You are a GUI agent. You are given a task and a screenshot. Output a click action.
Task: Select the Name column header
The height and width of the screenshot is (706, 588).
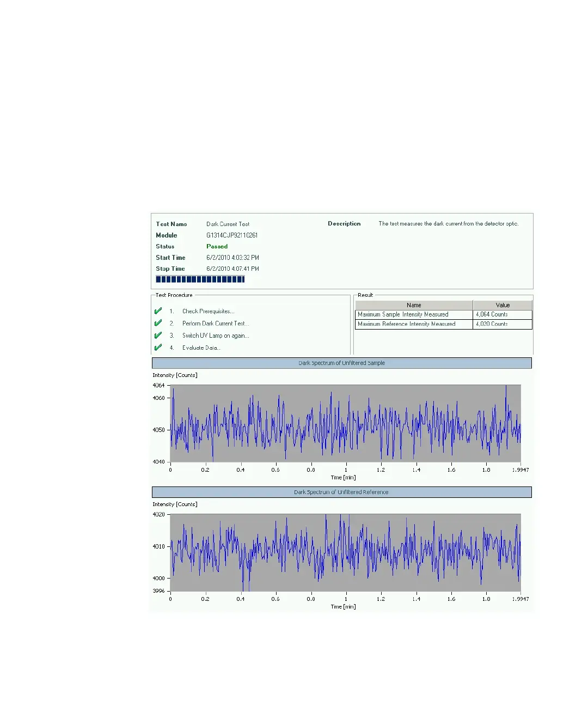(x=414, y=305)
